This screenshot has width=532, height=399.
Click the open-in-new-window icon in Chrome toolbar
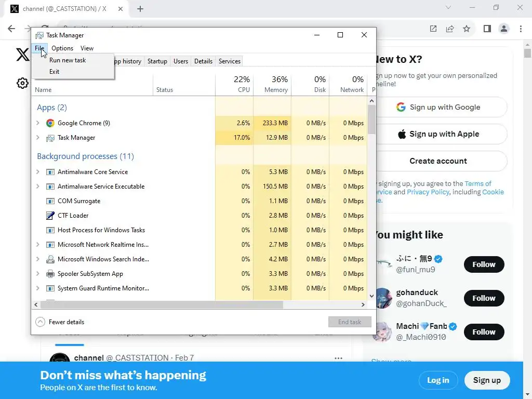click(x=433, y=29)
